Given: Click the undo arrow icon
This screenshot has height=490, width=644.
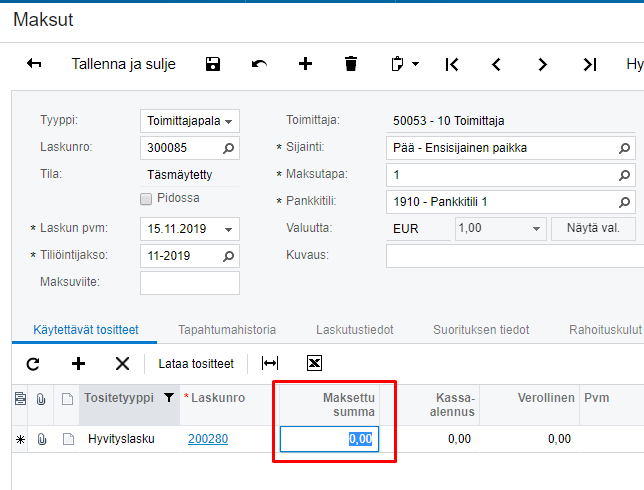Looking at the screenshot, I should pyautogui.click(x=259, y=64).
